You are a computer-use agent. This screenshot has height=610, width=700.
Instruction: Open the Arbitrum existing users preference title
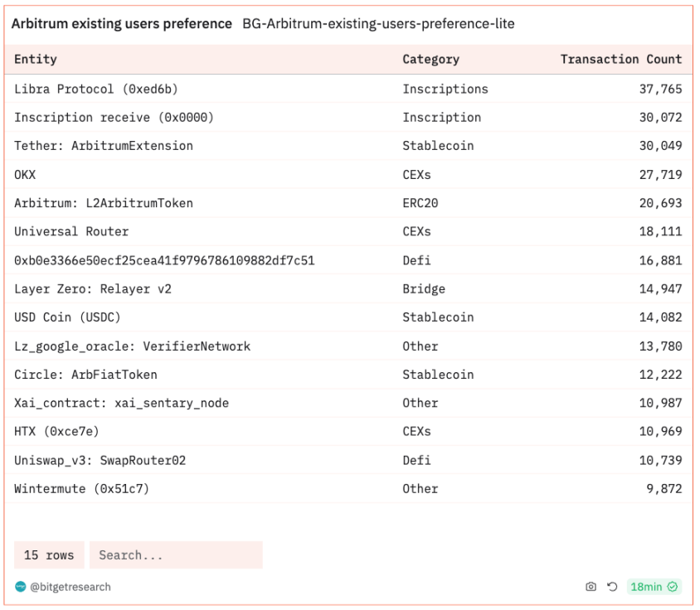(121, 24)
